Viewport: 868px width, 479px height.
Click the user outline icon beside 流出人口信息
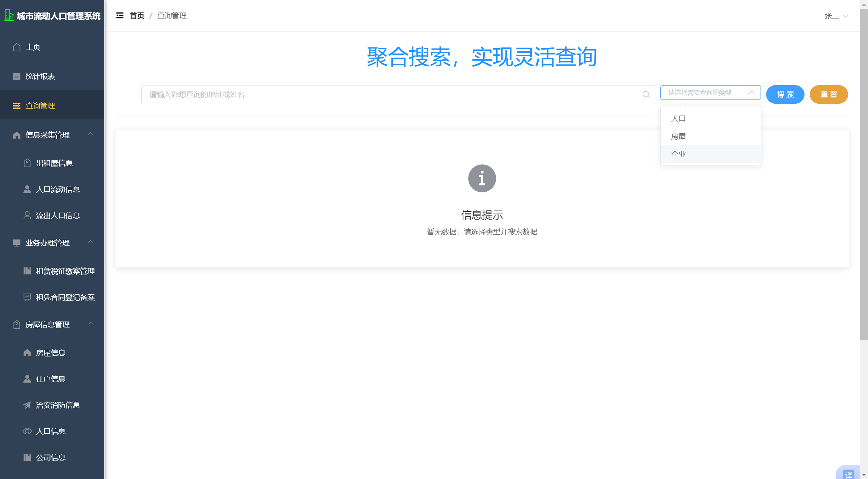[27, 215]
